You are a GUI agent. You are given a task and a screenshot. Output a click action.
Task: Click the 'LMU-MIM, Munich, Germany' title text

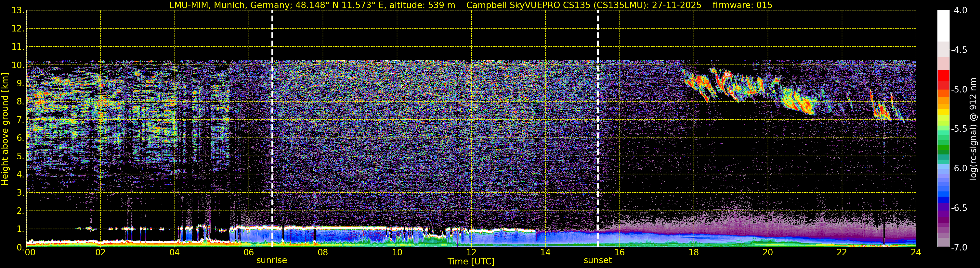pos(231,5)
